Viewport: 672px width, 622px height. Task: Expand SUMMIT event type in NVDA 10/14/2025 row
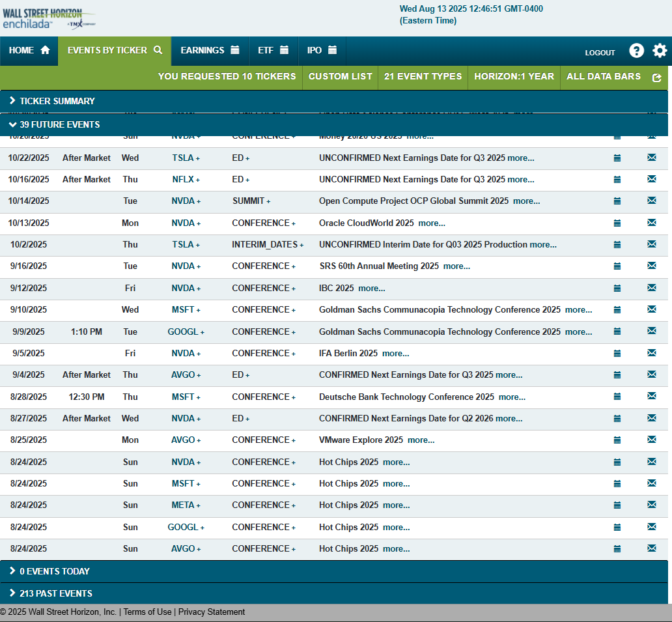268,201
